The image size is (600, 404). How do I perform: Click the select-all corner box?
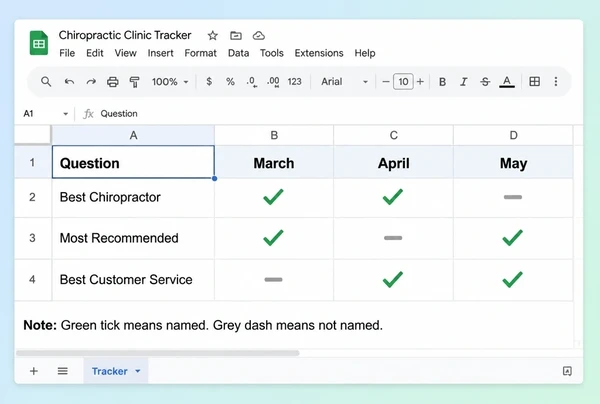pos(33,135)
